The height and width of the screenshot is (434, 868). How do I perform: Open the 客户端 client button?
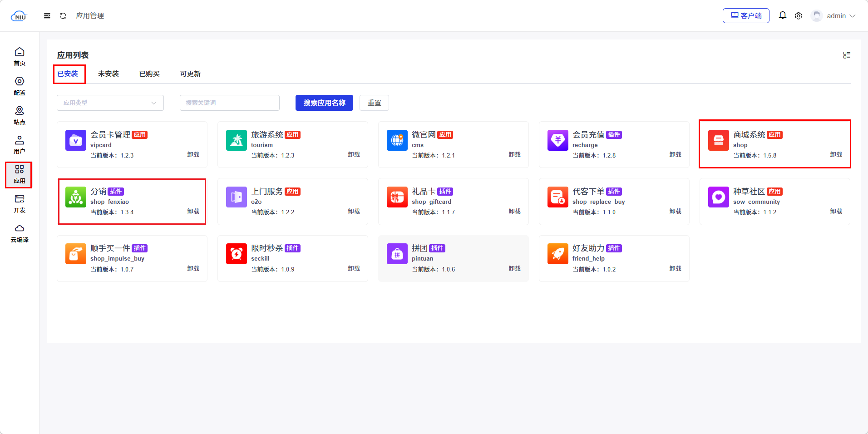[x=745, y=16]
